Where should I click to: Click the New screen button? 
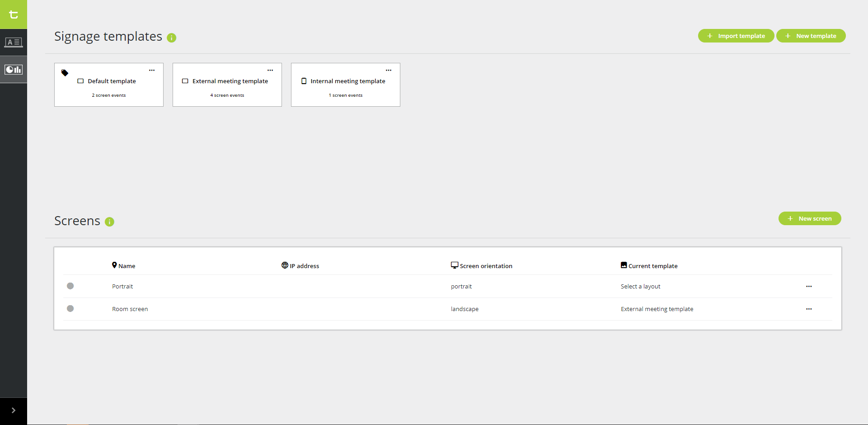809,219
